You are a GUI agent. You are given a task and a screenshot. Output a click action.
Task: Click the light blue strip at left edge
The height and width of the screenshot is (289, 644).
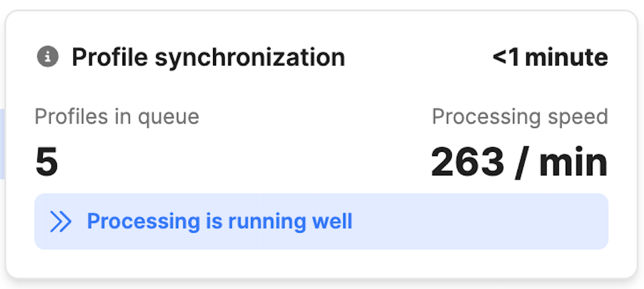[2, 144]
